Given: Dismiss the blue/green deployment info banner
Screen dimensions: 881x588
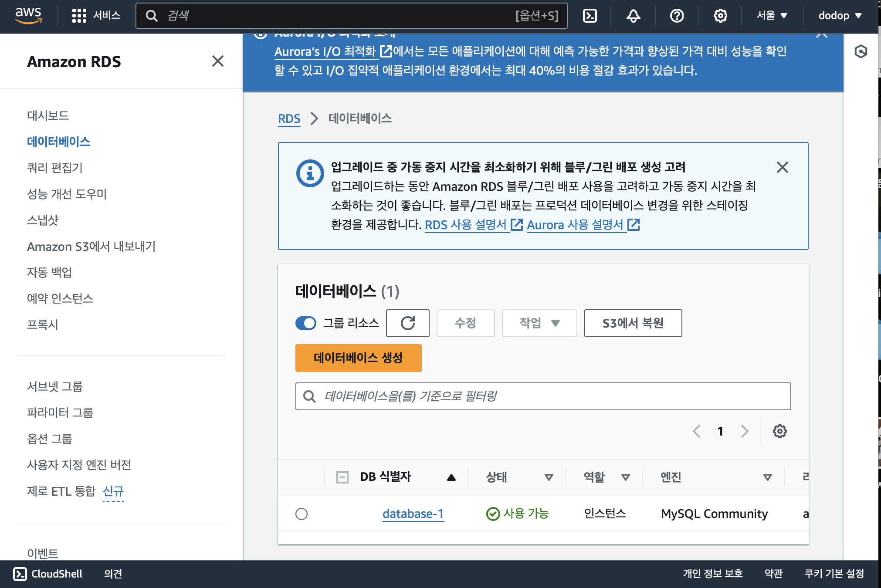Looking at the screenshot, I should click(782, 167).
